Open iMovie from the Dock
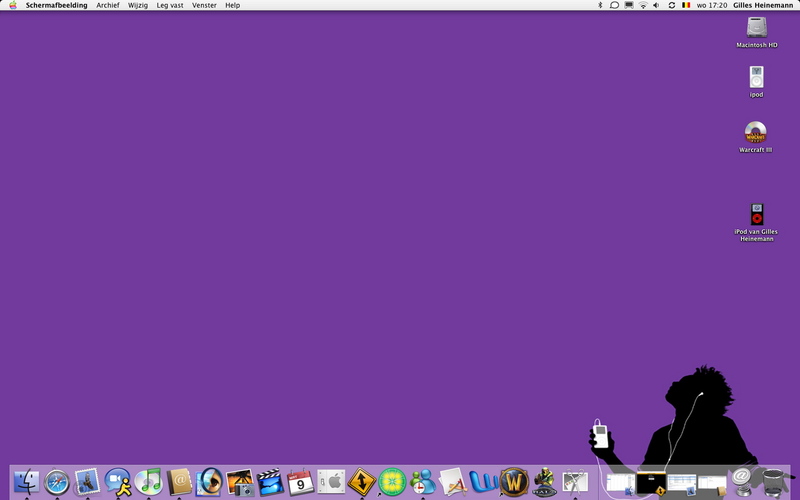This screenshot has height=500, width=800. (270, 482)
